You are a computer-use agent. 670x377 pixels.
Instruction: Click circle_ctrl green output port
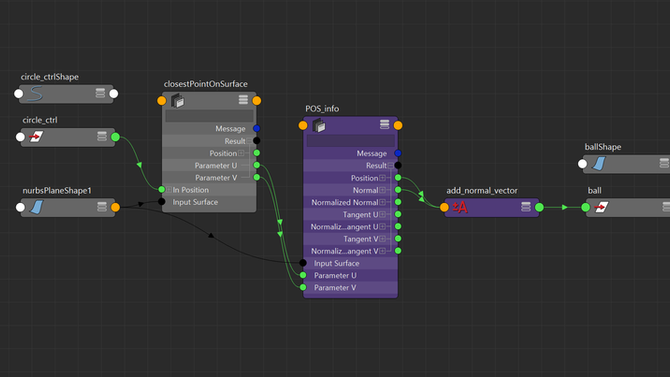(115, 137)
